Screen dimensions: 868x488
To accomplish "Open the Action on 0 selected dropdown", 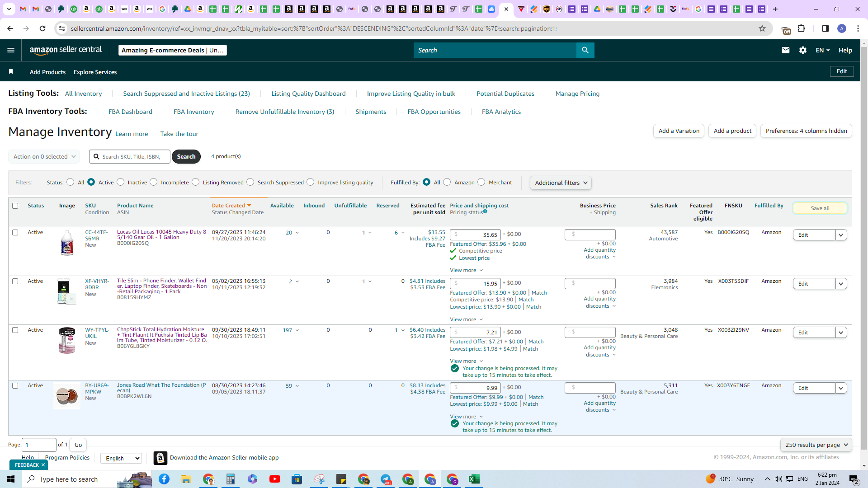I will (x=44, y=156).
